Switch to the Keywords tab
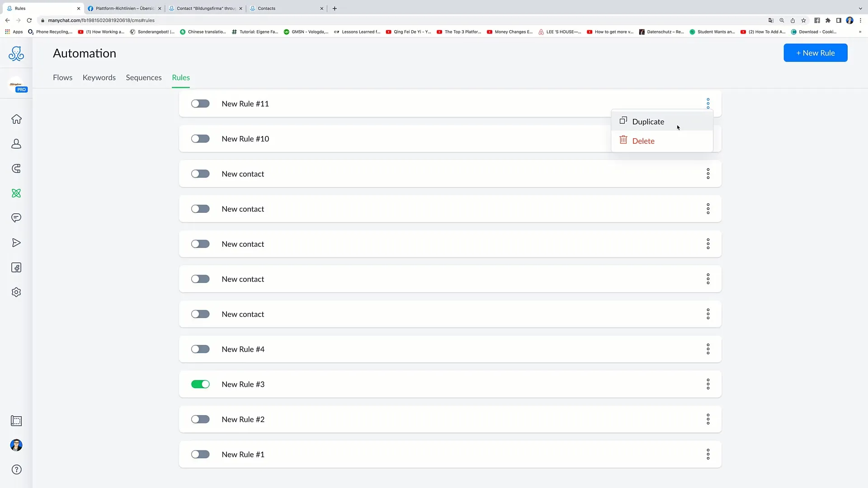 (x=99, y=77)
